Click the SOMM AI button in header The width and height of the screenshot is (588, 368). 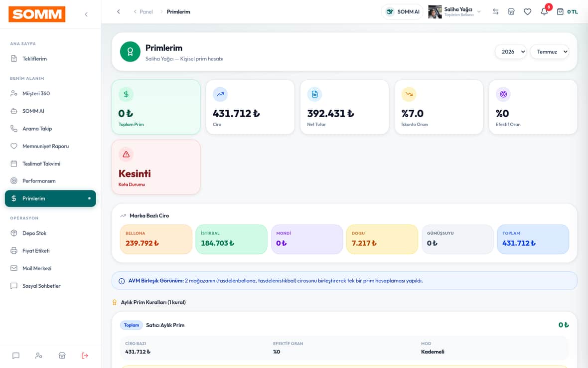(x=402, y=11)
